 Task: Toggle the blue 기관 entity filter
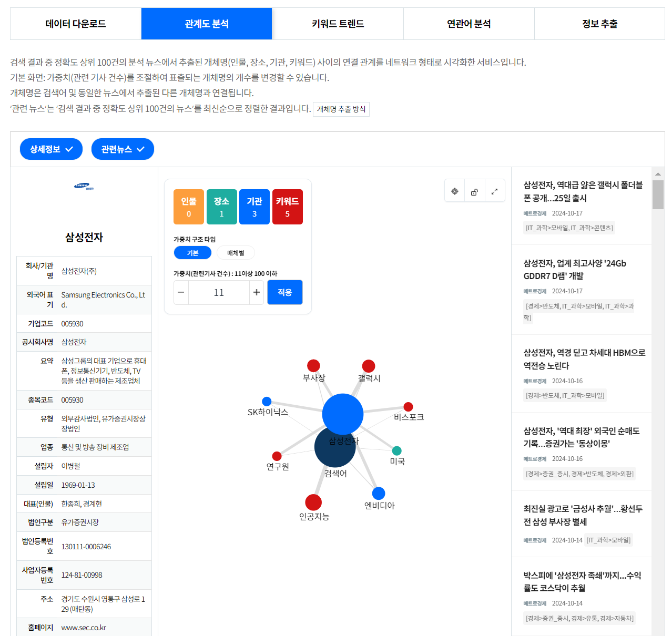click(x=254, y=207)
